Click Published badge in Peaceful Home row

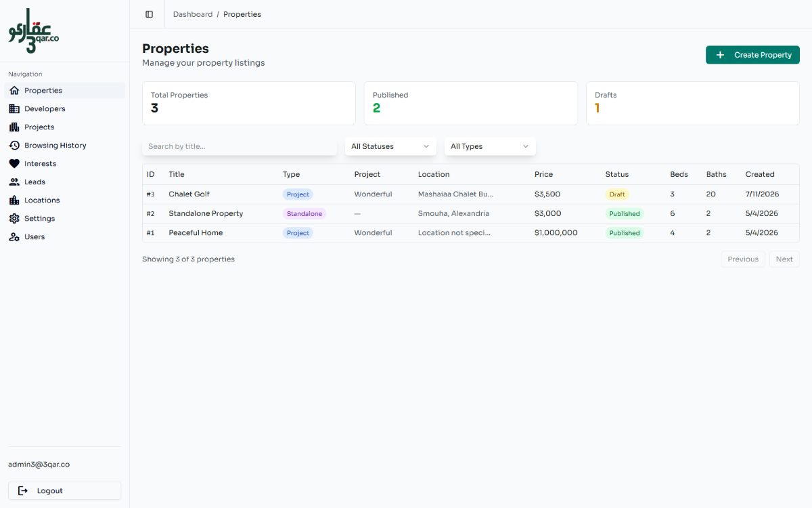[625, 233]
